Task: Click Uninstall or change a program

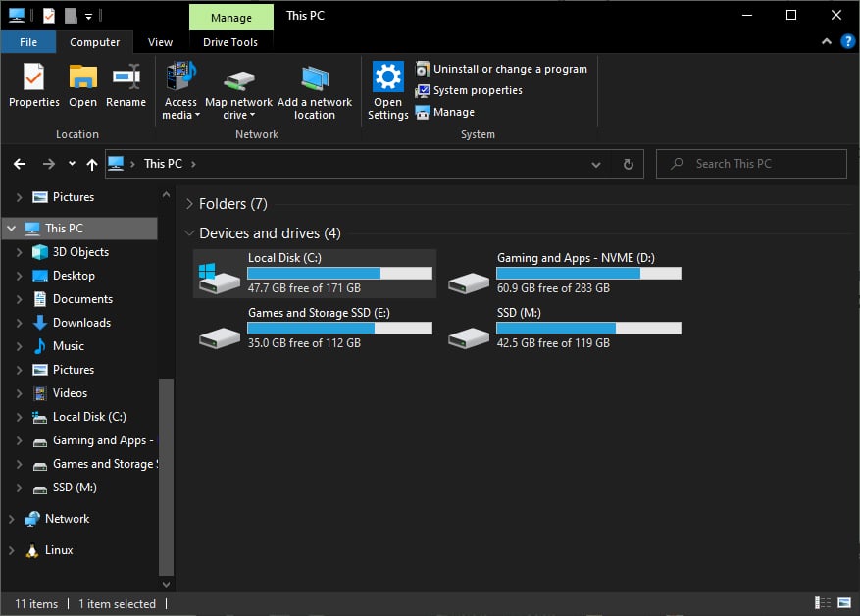Action: (x=509, y=69)
